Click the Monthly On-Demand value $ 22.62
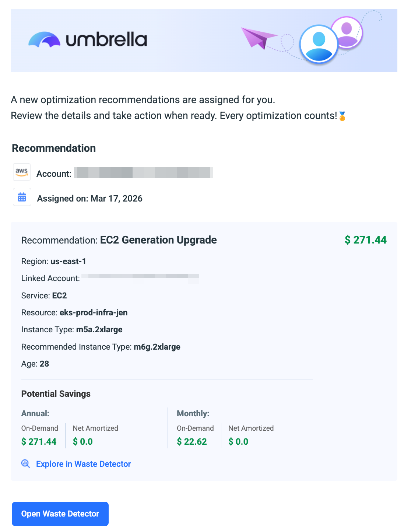This screenshot has height=532, width=411. [x=192, y=441]
